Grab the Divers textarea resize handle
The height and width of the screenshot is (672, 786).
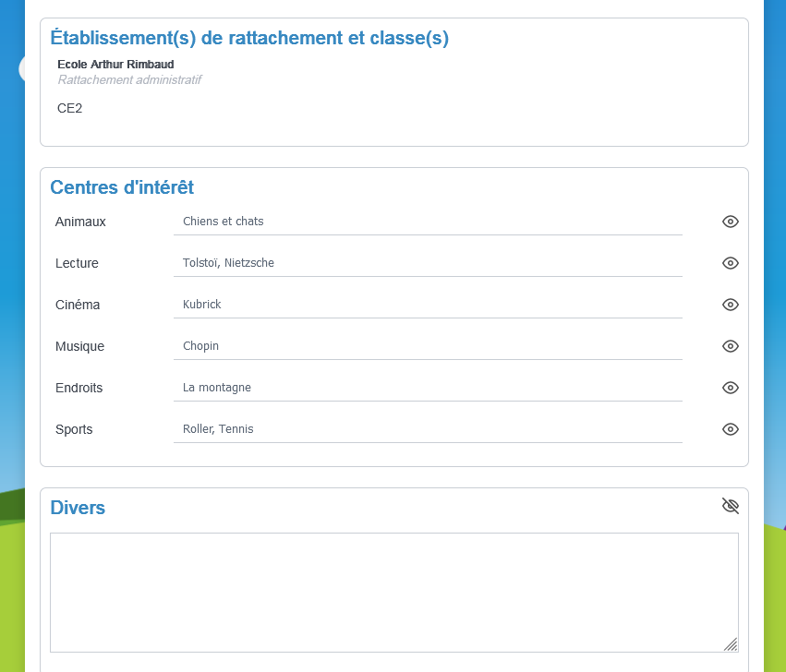[731, 644]
